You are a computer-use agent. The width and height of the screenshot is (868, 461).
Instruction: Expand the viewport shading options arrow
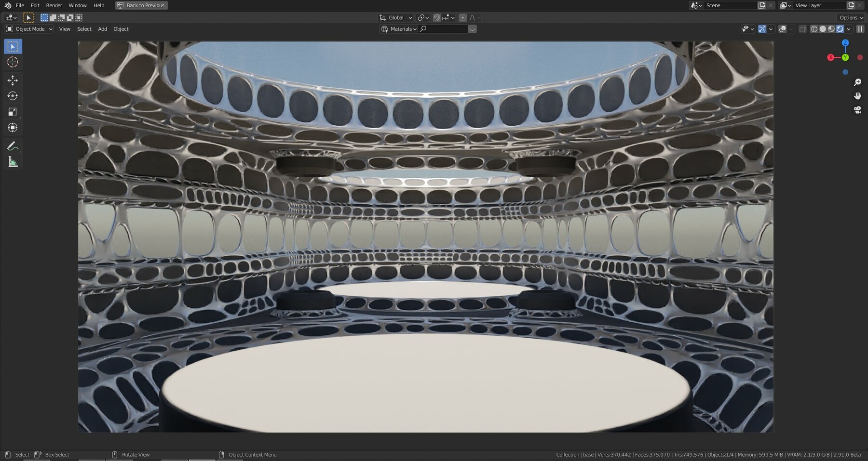[x=849, y=29]
